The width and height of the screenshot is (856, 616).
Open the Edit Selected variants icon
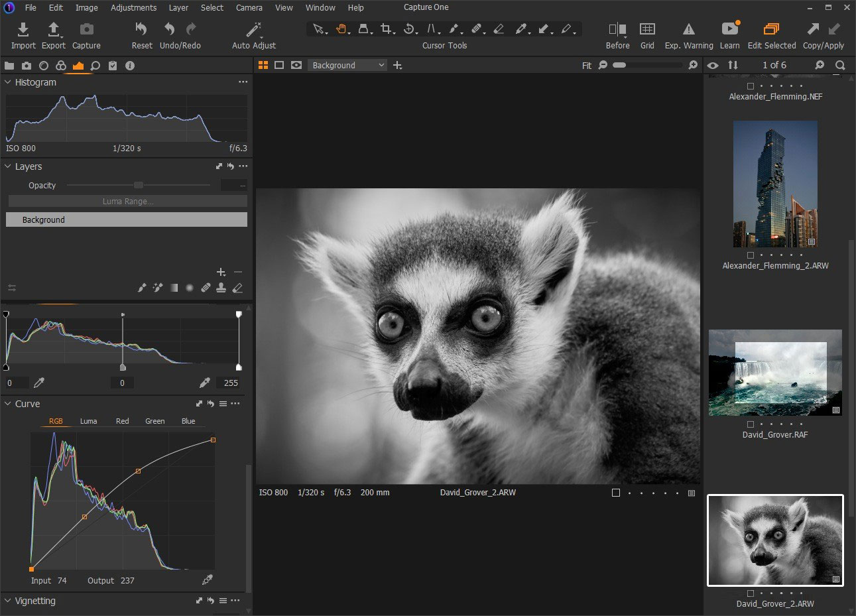click(771, 30)
